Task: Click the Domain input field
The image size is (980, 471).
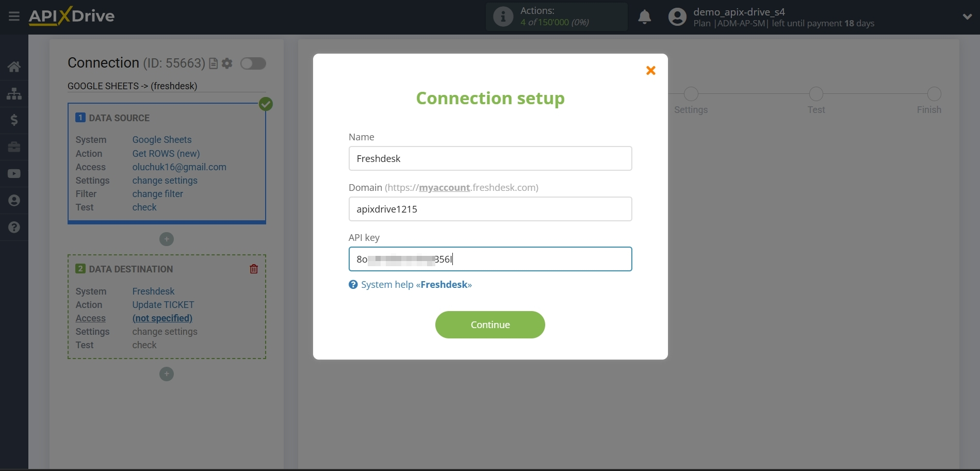Action: pos(490,209)
